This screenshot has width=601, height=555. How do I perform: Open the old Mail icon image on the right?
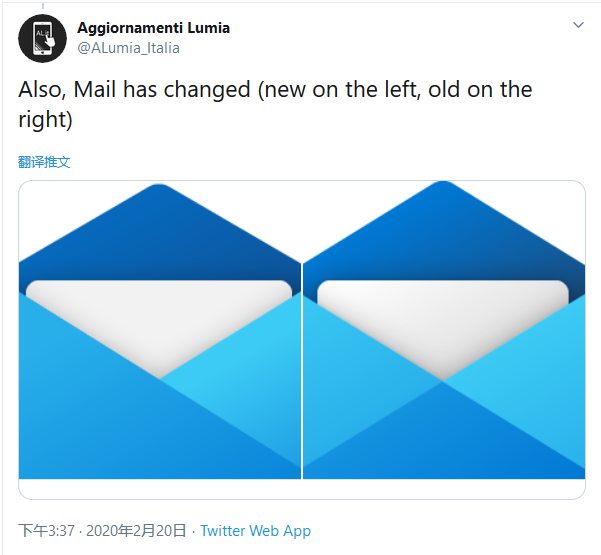click(x=444, y=330)
